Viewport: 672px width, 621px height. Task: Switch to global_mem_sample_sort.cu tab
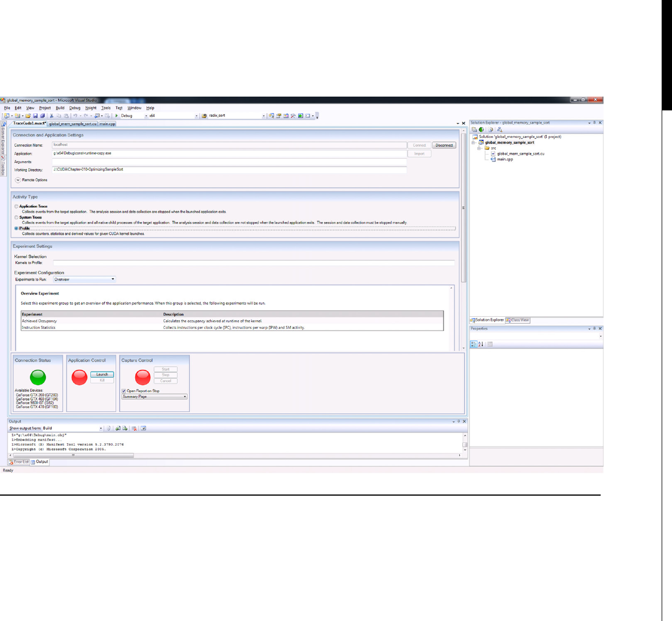coord(72,124)
